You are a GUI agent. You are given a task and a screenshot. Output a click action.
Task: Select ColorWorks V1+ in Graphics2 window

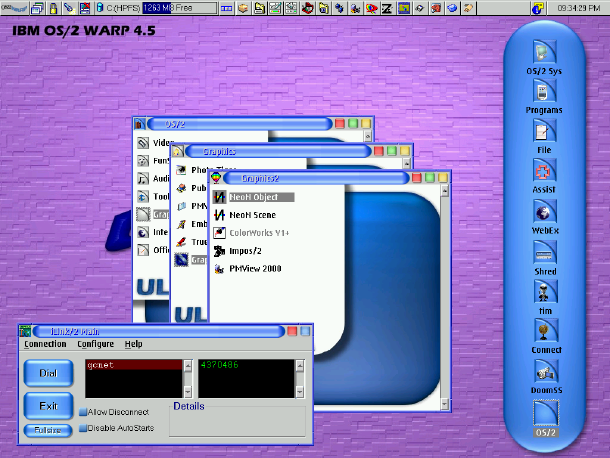pos(251,233)
